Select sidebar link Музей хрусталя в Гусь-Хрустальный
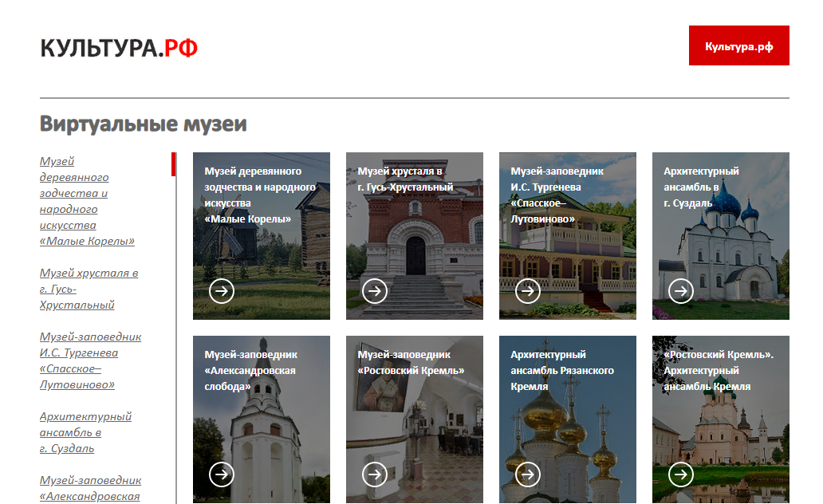Screen dimensions: 823x504 click(x=89, y=289)
